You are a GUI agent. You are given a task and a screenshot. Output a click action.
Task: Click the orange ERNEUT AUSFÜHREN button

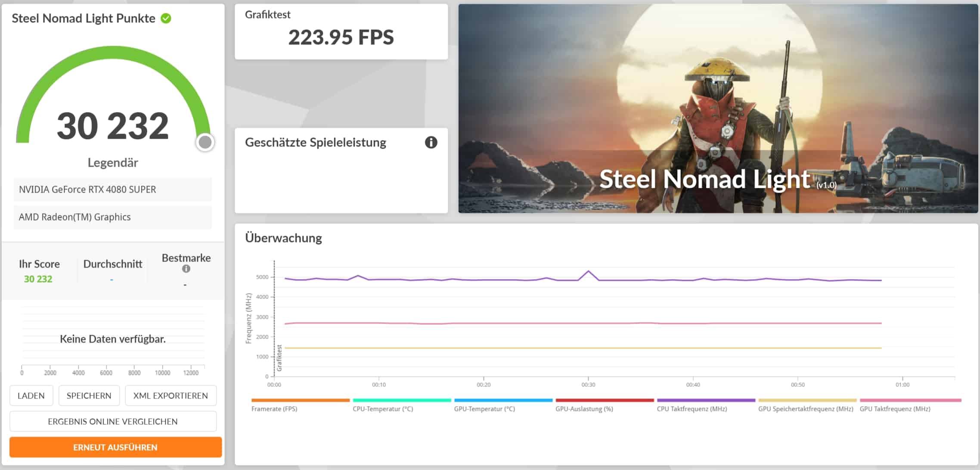coord(115,447)
